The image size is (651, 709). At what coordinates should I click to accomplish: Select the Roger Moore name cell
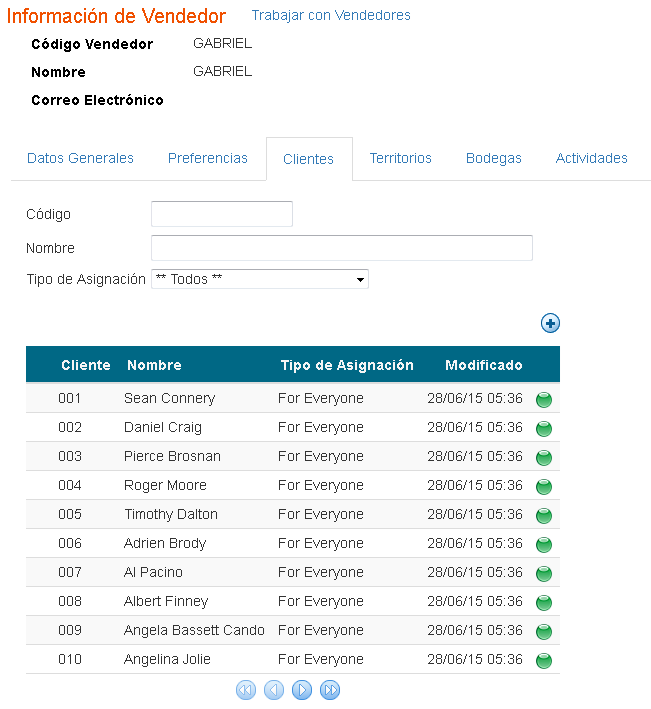[x=165, y=485]
